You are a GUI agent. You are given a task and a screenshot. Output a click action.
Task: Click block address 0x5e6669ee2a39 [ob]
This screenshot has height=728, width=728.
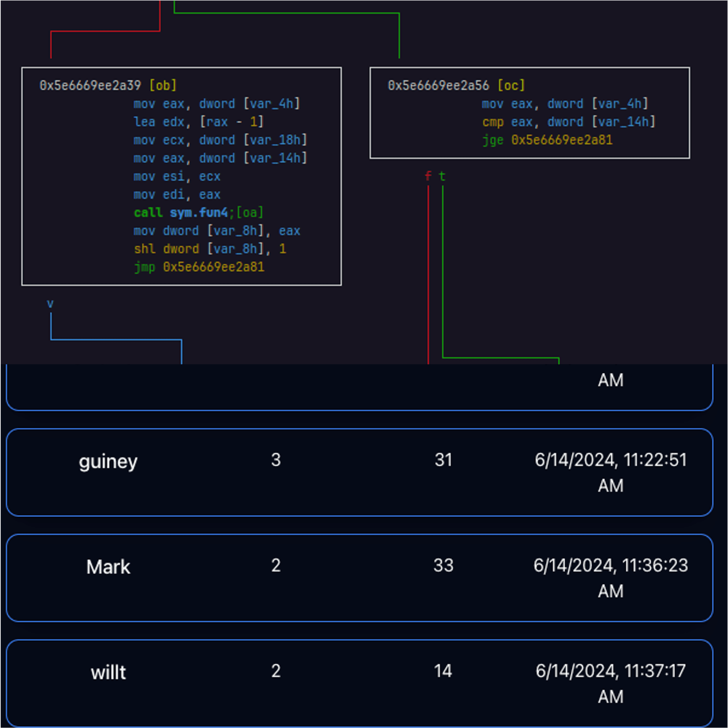click(x=108, y=85)
